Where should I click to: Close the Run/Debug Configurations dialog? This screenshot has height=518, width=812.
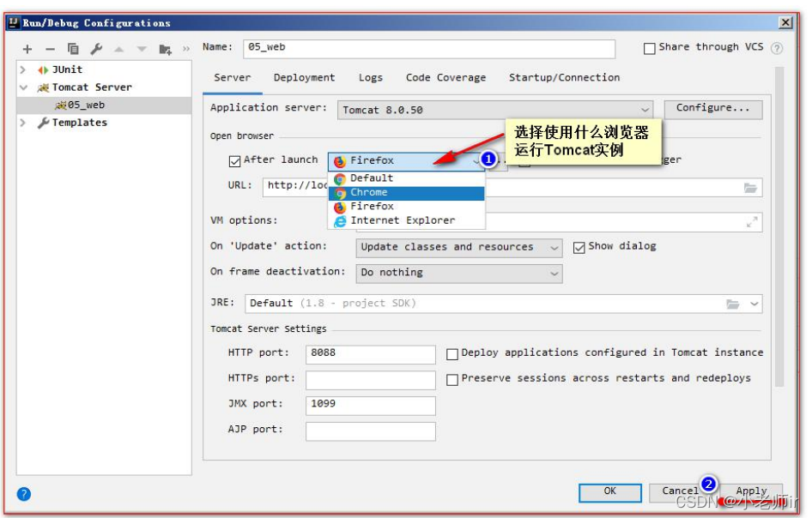(x=785, y=22)
